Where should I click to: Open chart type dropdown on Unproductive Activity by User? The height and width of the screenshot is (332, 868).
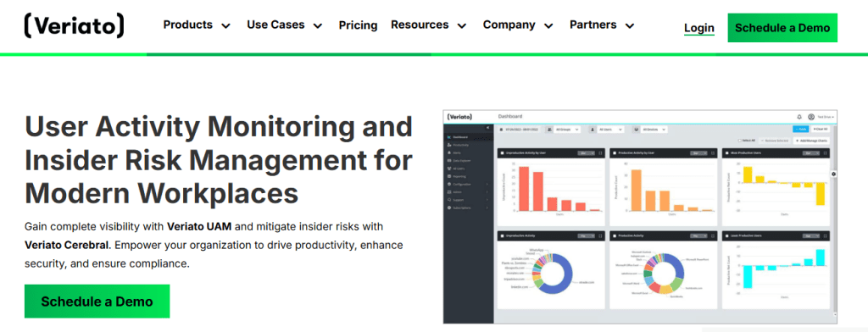coord(587,153)
